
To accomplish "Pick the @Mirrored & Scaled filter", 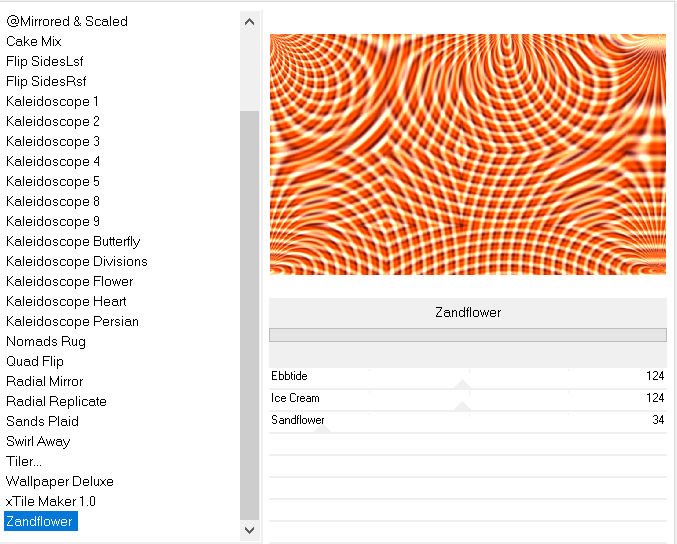I will 67,21.
